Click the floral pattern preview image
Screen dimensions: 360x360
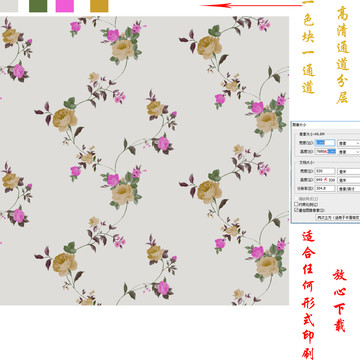tap(144, 161)
